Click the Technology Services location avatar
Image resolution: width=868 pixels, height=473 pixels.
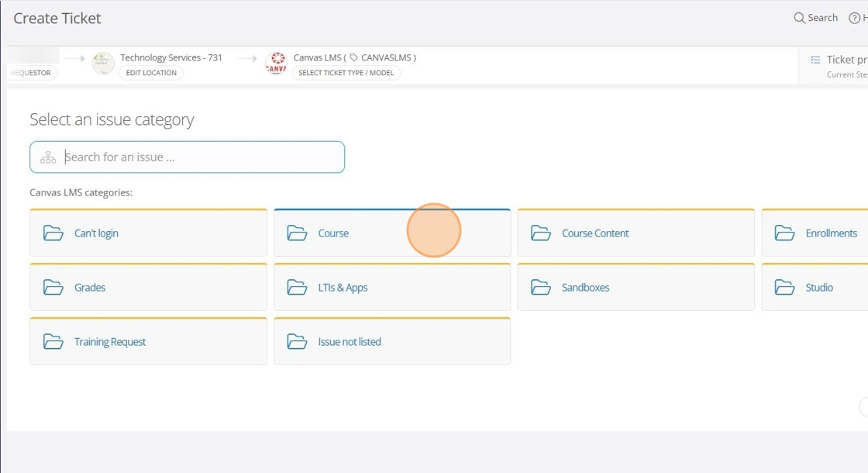[x=103, y=64]
